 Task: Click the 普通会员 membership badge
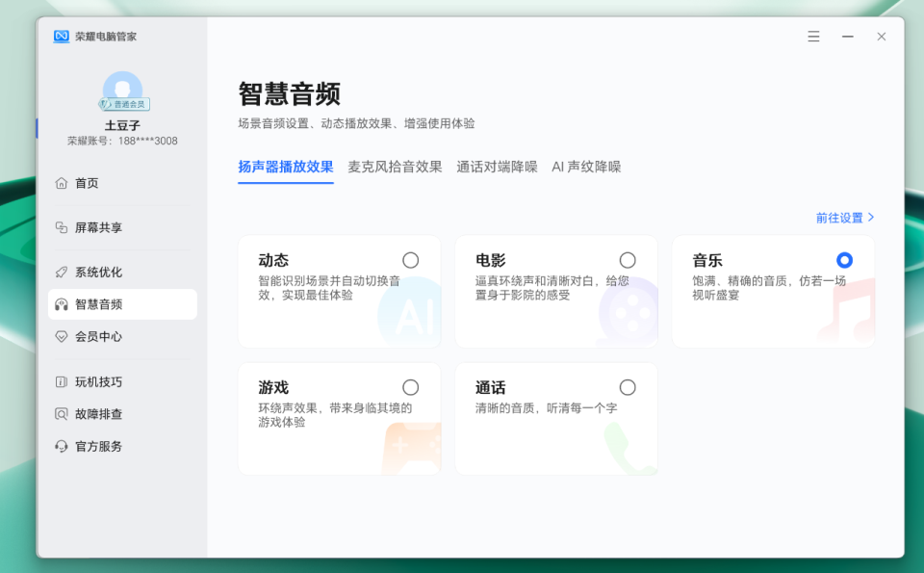[x=124, y=104]
